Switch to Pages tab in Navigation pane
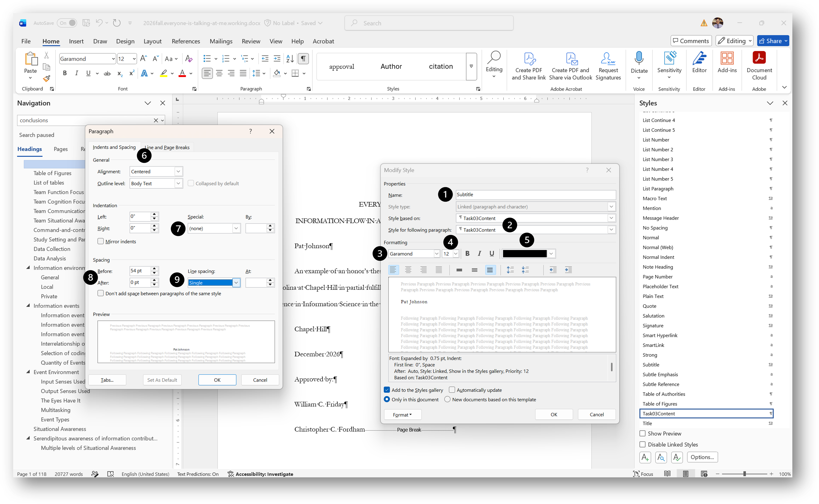The image size is (819, 504). click(x=61, y=149)
